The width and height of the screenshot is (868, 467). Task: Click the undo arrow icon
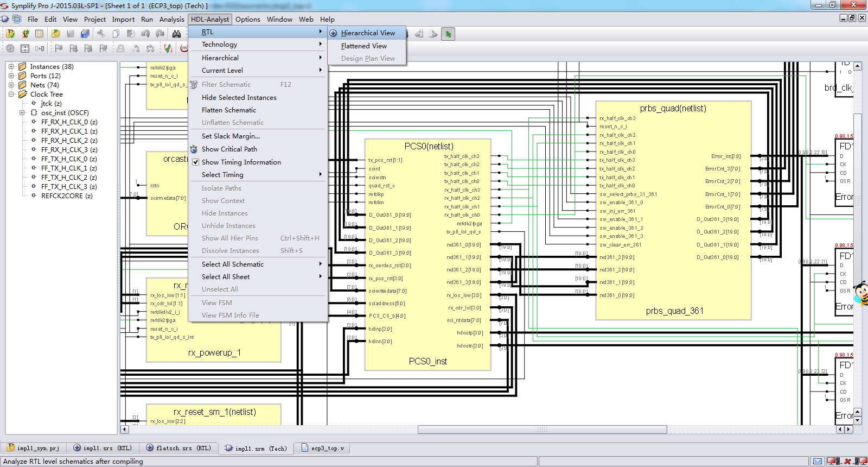click(145, 34)
